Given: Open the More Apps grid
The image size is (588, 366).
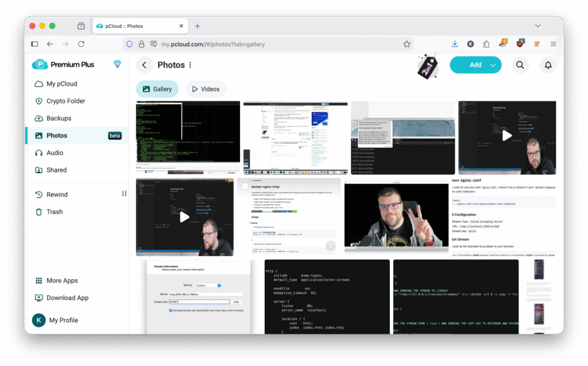Looking at the screenshot, I should click(x=61, y=281).
